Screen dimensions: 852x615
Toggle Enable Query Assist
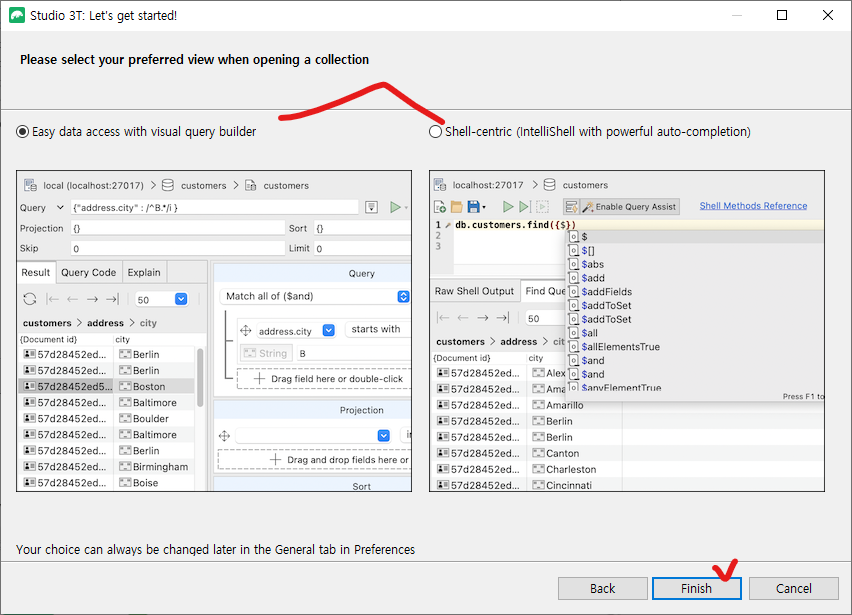629,206
